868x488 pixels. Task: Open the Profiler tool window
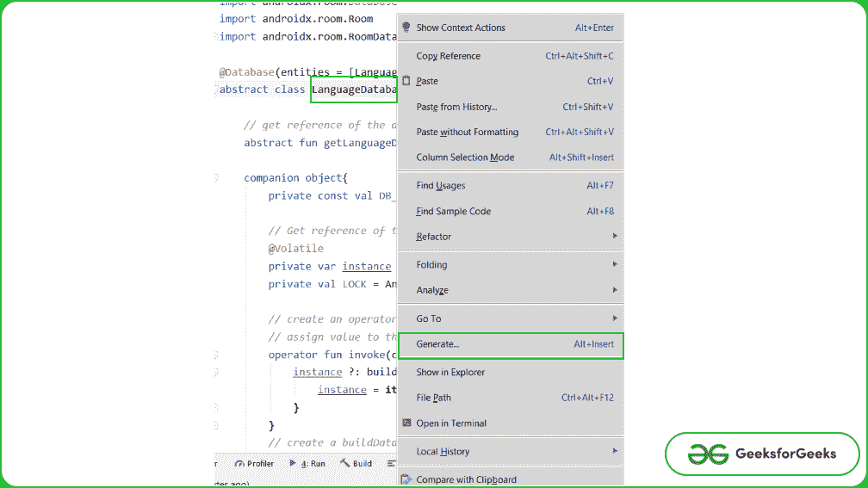(x=254, y=463)
